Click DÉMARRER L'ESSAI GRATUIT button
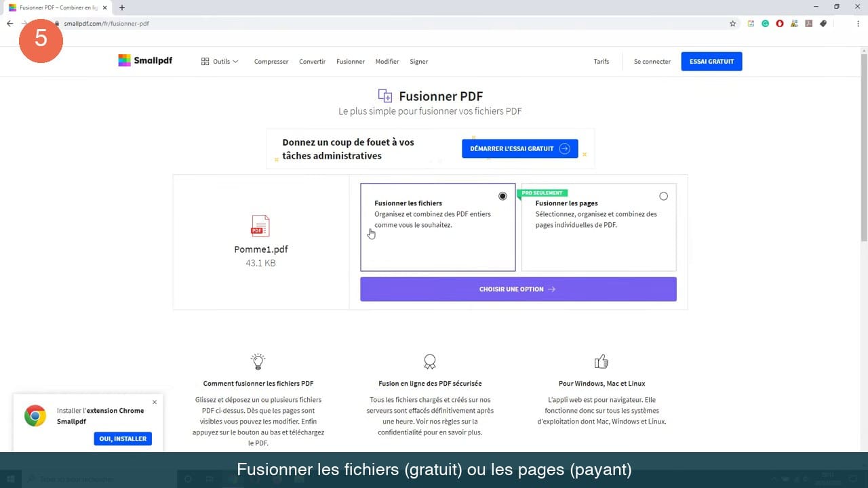The image size is (868, 488). 520,148
